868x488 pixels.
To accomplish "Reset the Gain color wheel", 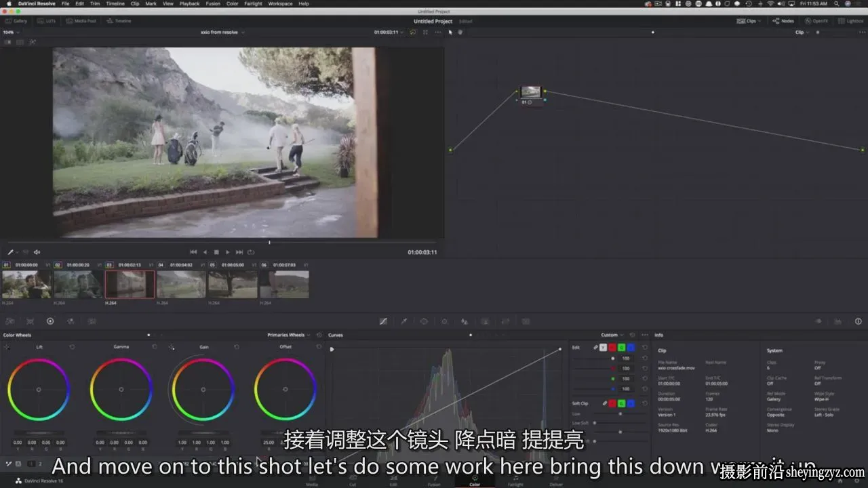I will [x=237, y=347].
